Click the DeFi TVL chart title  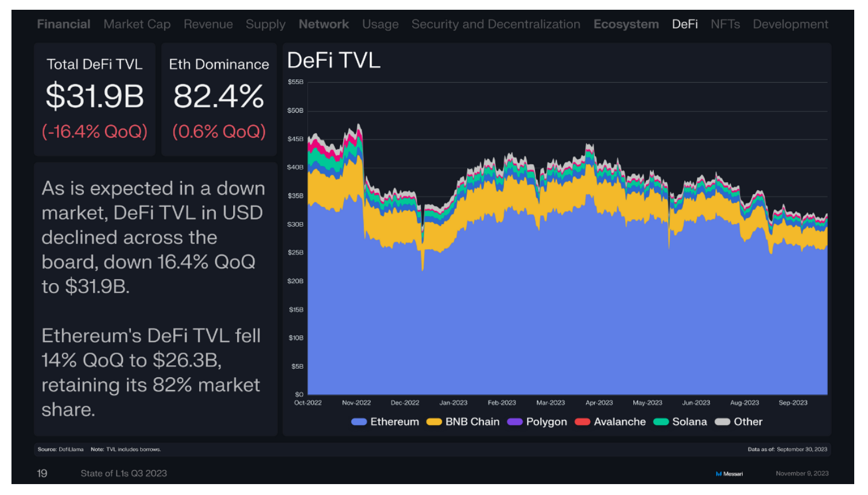click(x=334, y=60)
